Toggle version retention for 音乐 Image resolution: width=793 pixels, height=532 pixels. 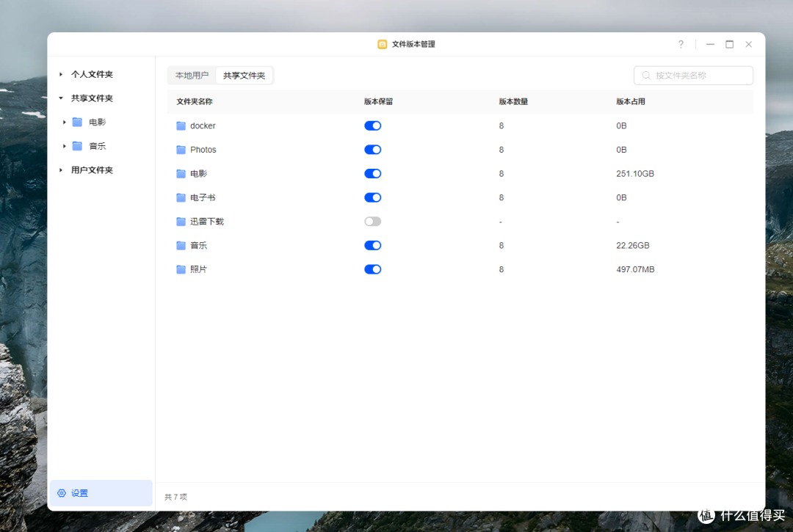pyautogui.click(x=373, y=246)
